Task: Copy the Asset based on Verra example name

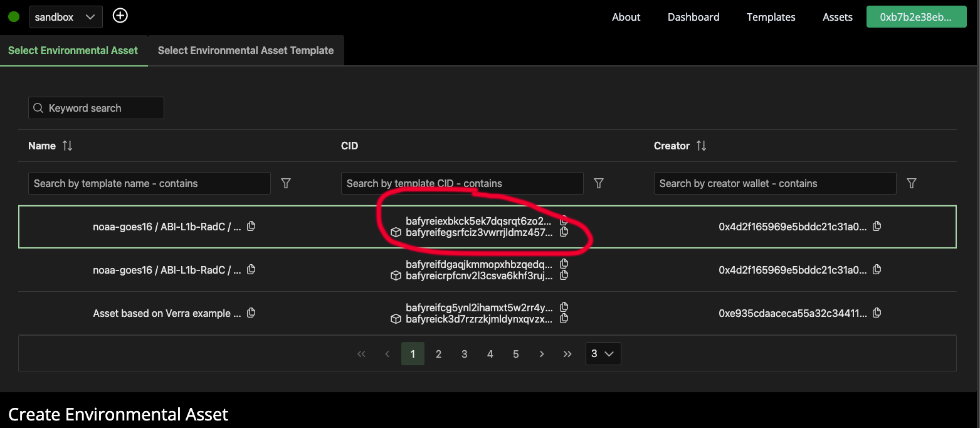Action: click(251, 313)
